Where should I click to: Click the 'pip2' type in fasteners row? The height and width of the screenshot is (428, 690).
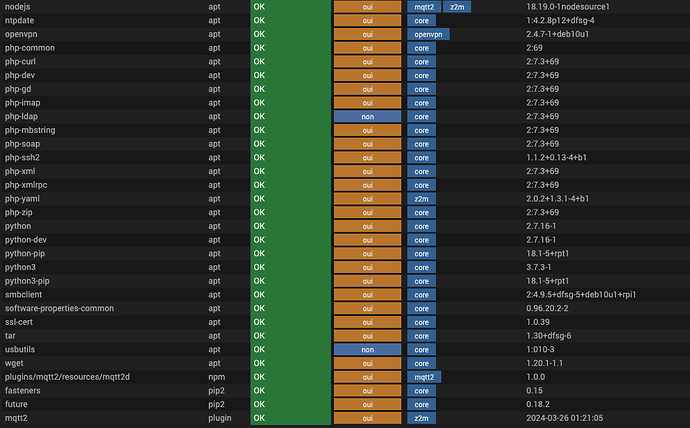click(x=217, y=391)
